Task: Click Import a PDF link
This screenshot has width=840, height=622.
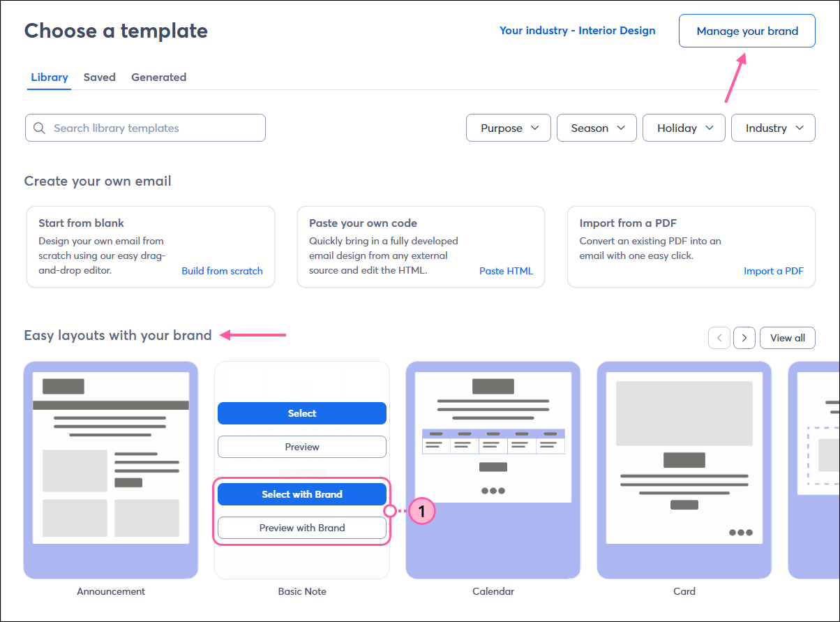Action: pyautogui.click(x=774, y=271)
